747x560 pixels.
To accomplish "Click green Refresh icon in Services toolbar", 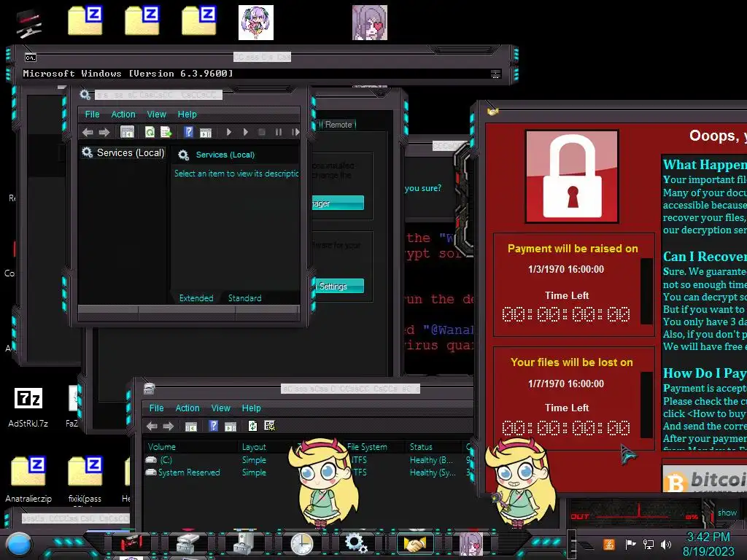I will [x=150, y=133].
